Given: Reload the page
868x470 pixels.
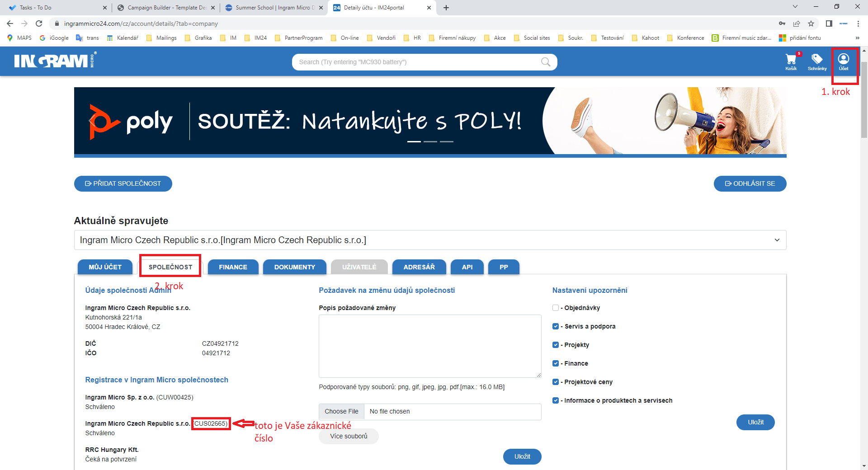Looking at the screenshot, I should 39,23.
